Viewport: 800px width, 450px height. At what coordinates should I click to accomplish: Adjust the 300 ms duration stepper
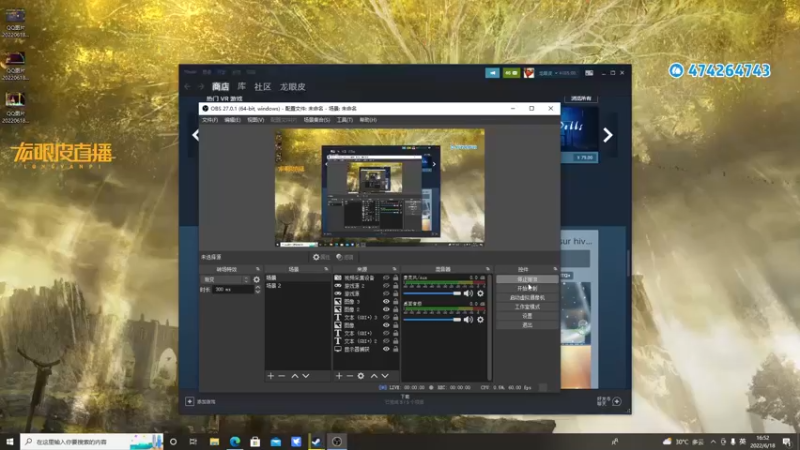coord(258,289)
